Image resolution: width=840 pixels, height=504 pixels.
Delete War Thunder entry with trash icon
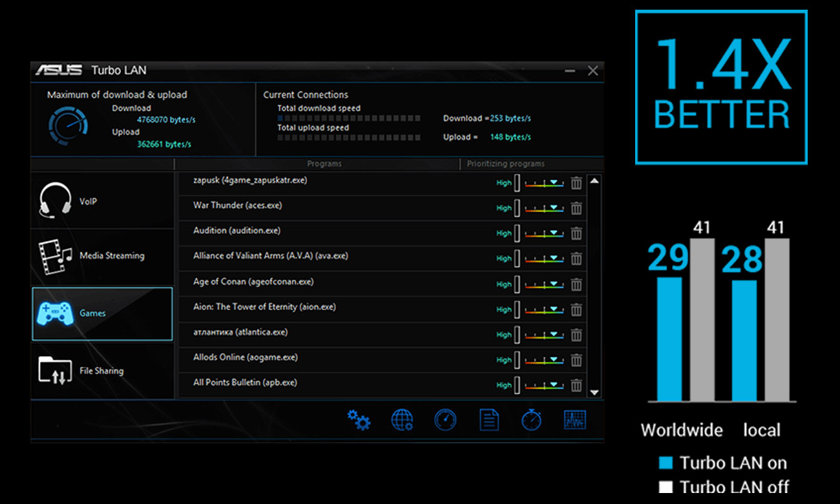(x=576, y=208)
